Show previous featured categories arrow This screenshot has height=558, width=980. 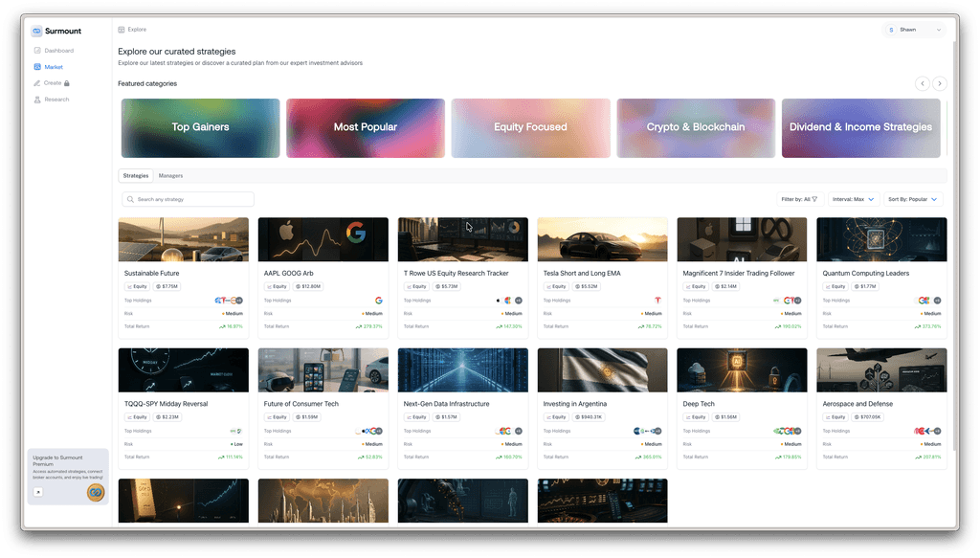click(x=922, y=83)
